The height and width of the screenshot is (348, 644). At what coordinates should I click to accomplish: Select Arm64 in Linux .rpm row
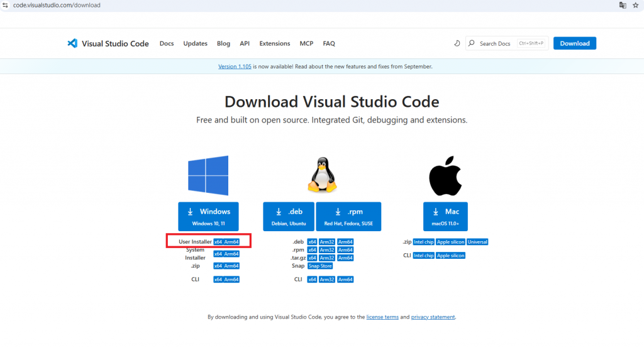point(345,250)
